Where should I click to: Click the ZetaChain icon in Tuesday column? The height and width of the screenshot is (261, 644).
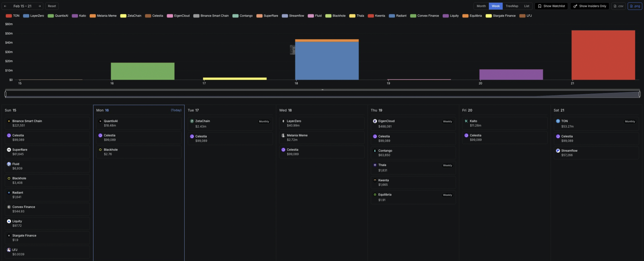192,121
